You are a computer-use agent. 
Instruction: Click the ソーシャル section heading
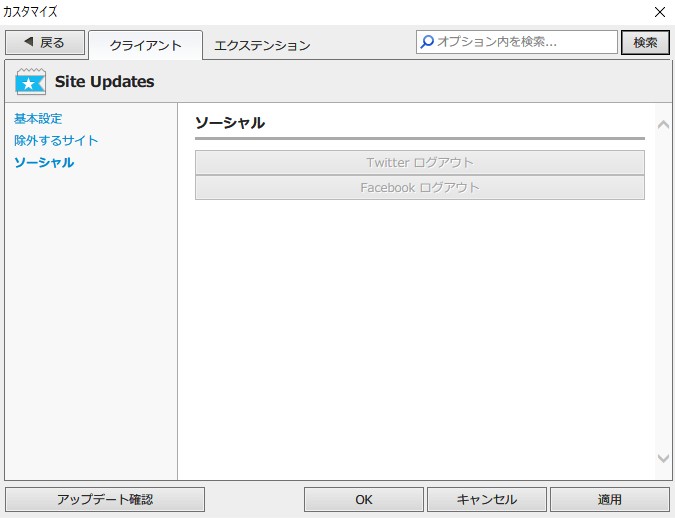[230, 123]
